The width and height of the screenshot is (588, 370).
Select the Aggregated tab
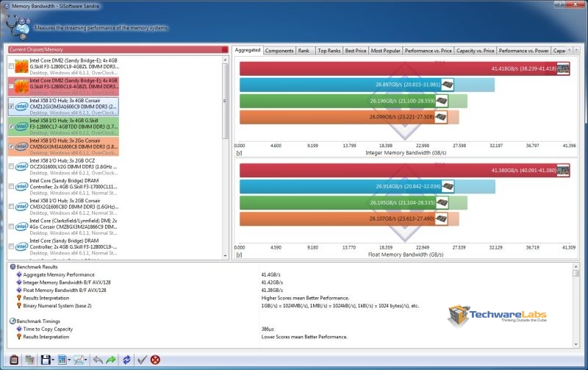pyautogui.click(x=248, y=50)
